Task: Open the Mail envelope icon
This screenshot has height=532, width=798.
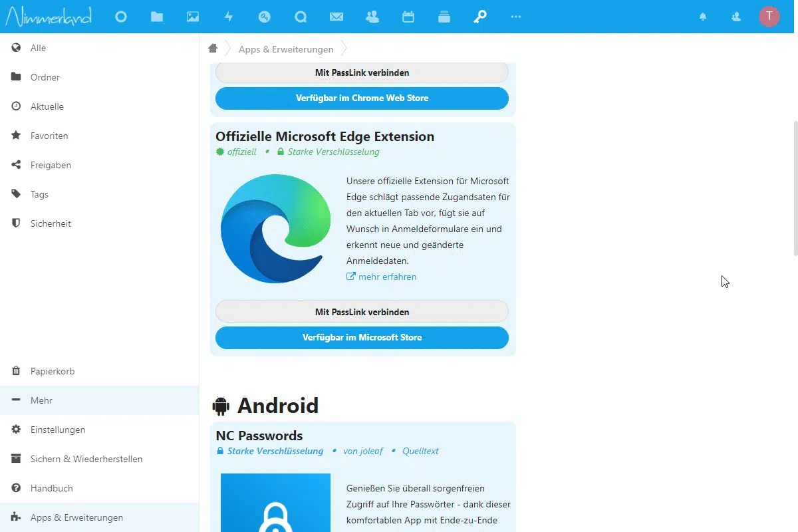Action: click(336, 17)
